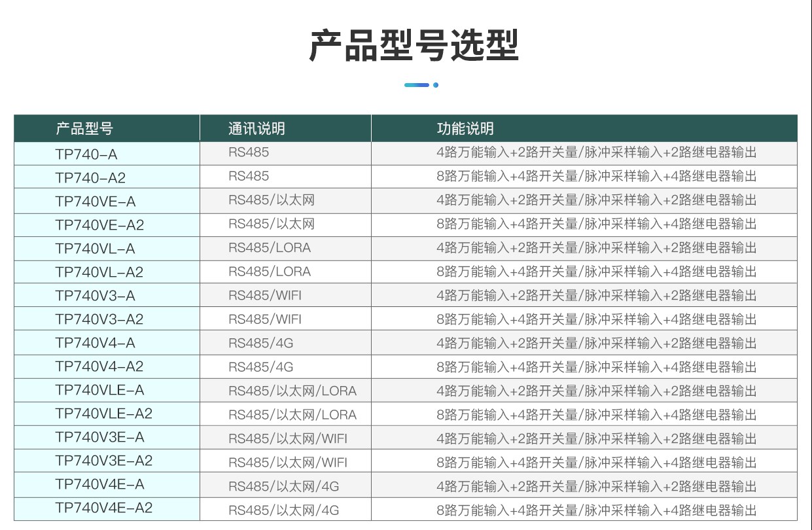Click the 4路万能输入 description for TP740-A
The width and height of the screenshot is (812, 530).
pos(597,152)
